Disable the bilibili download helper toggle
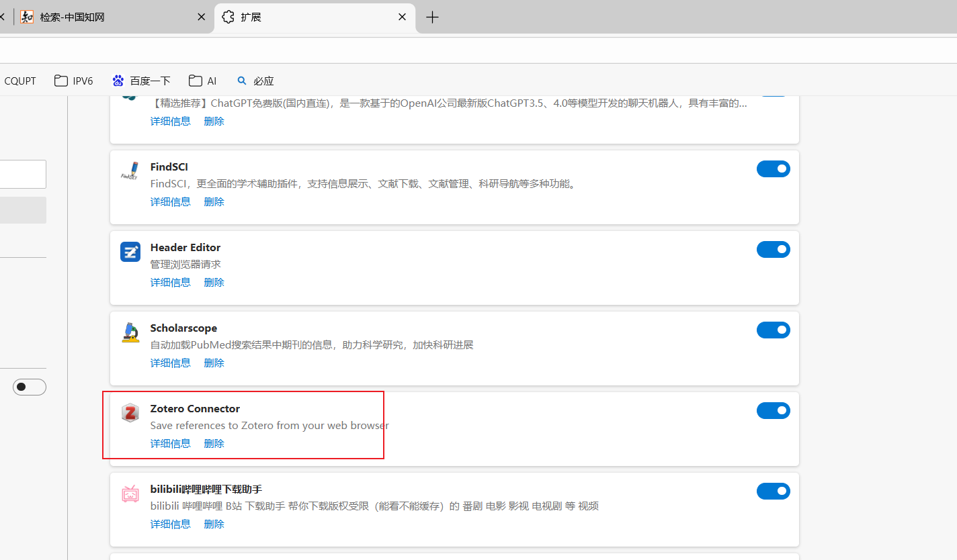 tap(774, 491)
